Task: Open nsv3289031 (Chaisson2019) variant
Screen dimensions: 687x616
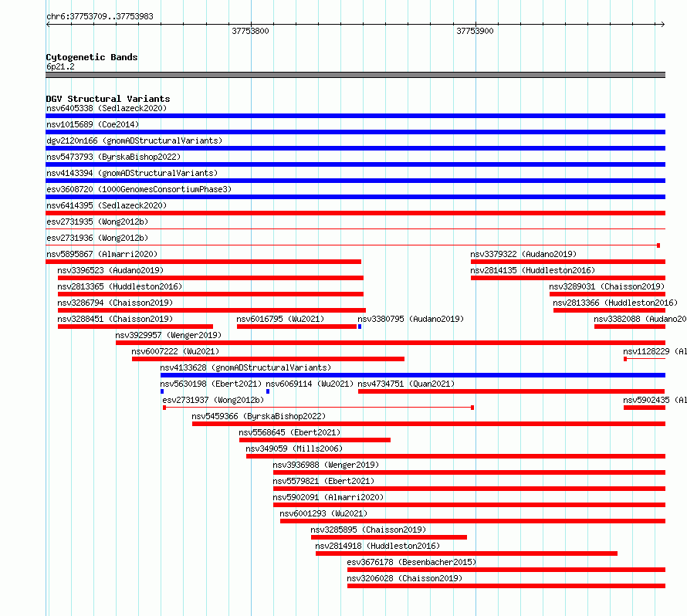Action: [x=607, y=286]
